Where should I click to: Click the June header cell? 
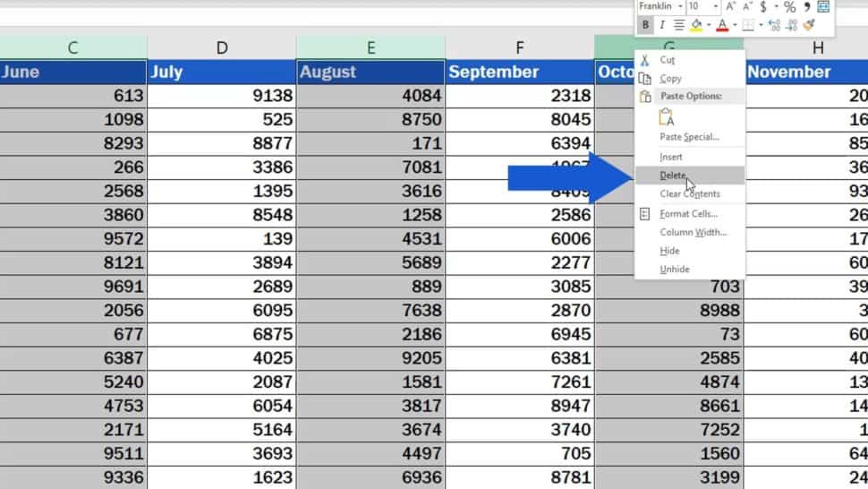(x=73, y=72)
